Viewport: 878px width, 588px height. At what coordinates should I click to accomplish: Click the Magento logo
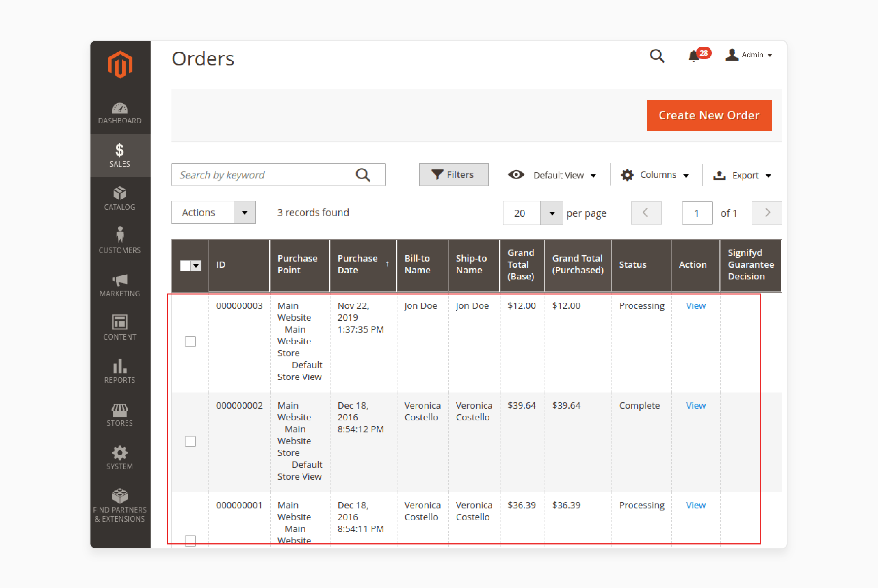point(120,65)
